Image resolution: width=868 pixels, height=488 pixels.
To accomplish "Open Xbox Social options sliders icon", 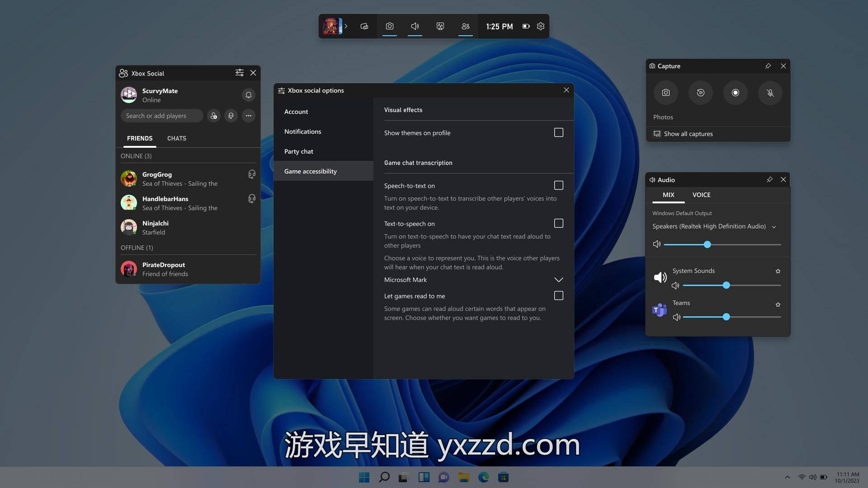I will (x=239, y=73).
